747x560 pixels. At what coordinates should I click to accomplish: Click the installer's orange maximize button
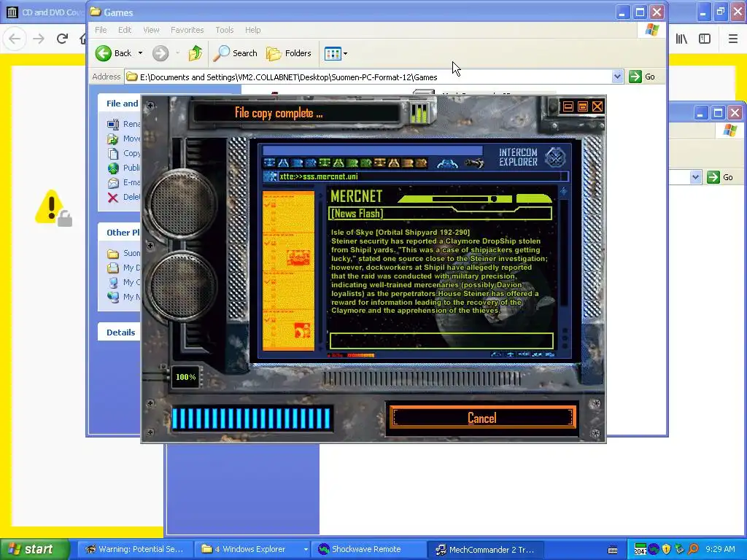click(x=583, y=106)
